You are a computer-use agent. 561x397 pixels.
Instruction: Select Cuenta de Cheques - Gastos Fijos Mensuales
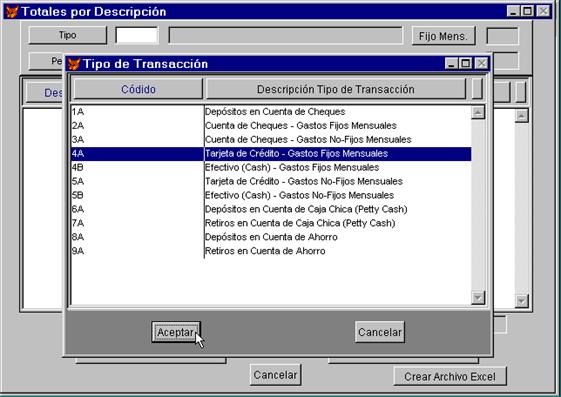tap(271, 126)
